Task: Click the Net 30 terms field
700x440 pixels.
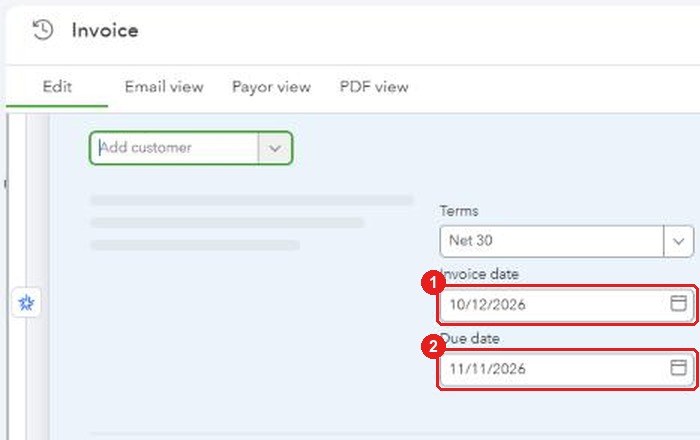Action: click(552, 241)
